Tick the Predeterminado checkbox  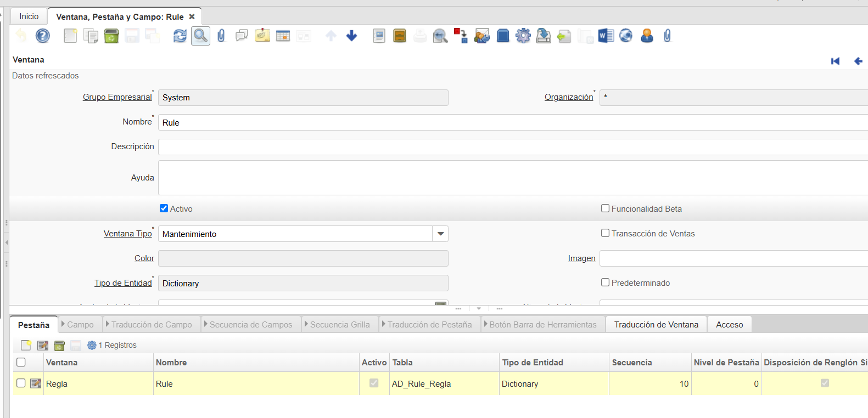[605, 283]
